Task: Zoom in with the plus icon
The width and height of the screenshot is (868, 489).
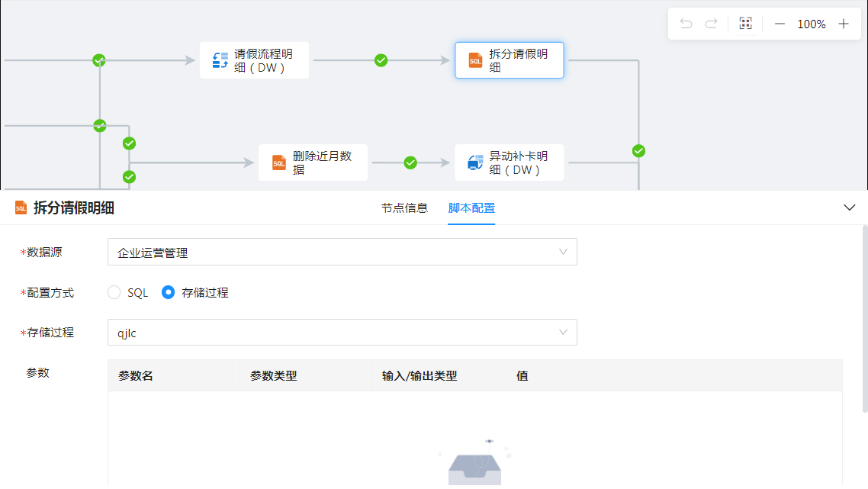Action: (844, 24)
